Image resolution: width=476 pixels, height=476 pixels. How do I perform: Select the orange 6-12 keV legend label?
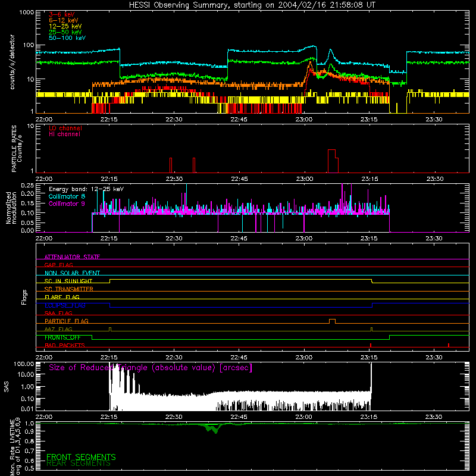point(64,20)
